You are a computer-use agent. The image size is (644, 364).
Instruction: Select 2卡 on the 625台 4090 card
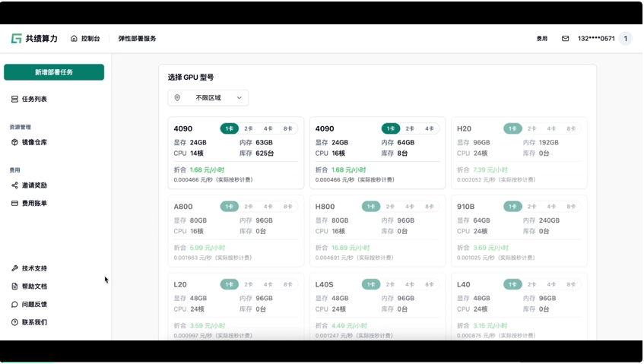pyautogui.click(x=249, y=129)
